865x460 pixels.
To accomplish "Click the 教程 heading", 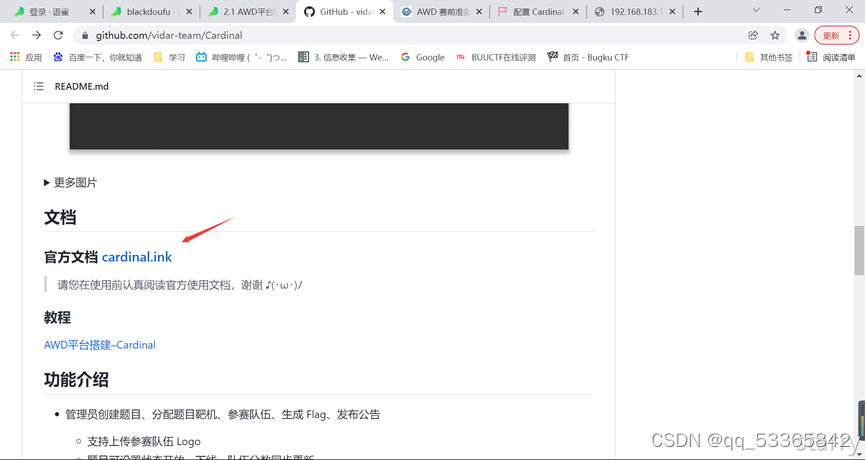I will coord(57,318).
